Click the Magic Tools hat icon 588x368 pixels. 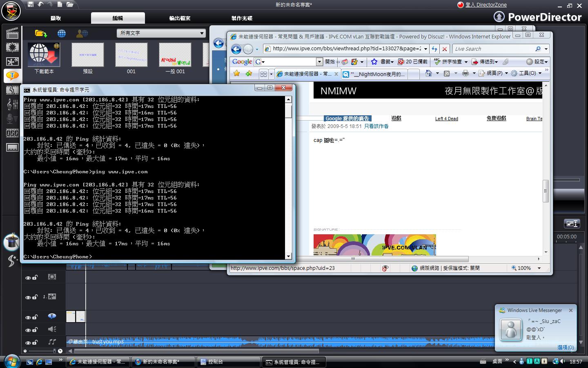pyautogui.click(x=11, y=242)
